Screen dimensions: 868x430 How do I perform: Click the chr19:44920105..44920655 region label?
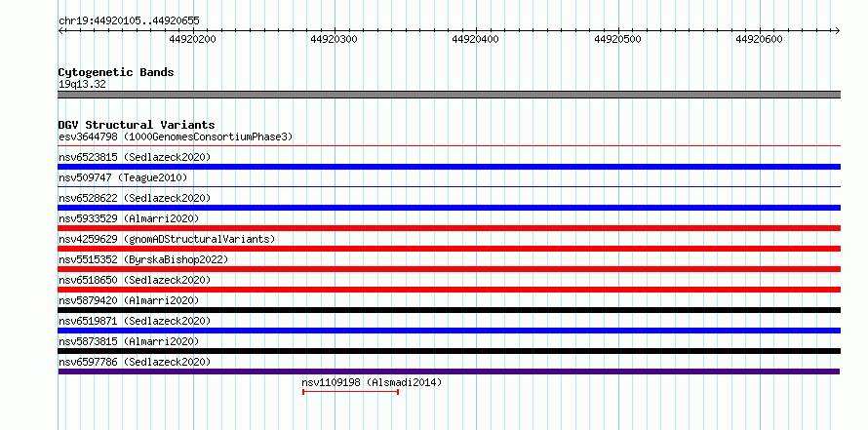129,21
